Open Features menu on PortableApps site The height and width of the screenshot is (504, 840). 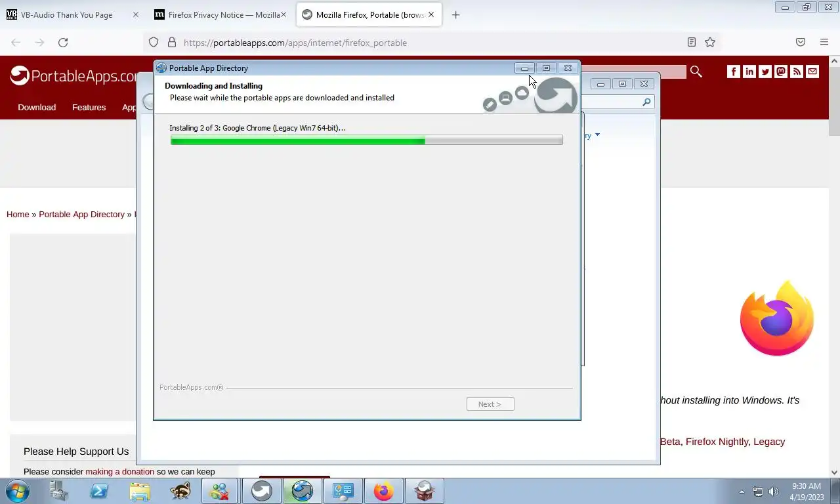[89, 107]
